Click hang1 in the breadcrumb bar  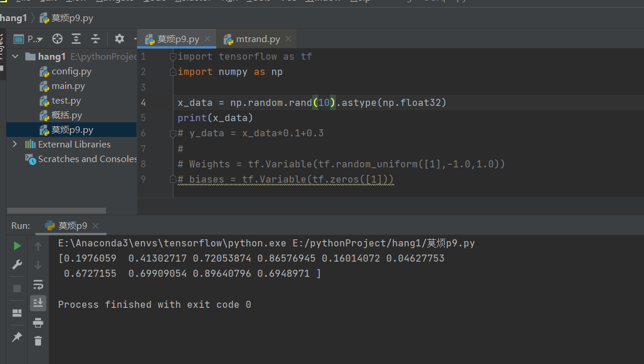pyautogui.click(x=13, y=18)
